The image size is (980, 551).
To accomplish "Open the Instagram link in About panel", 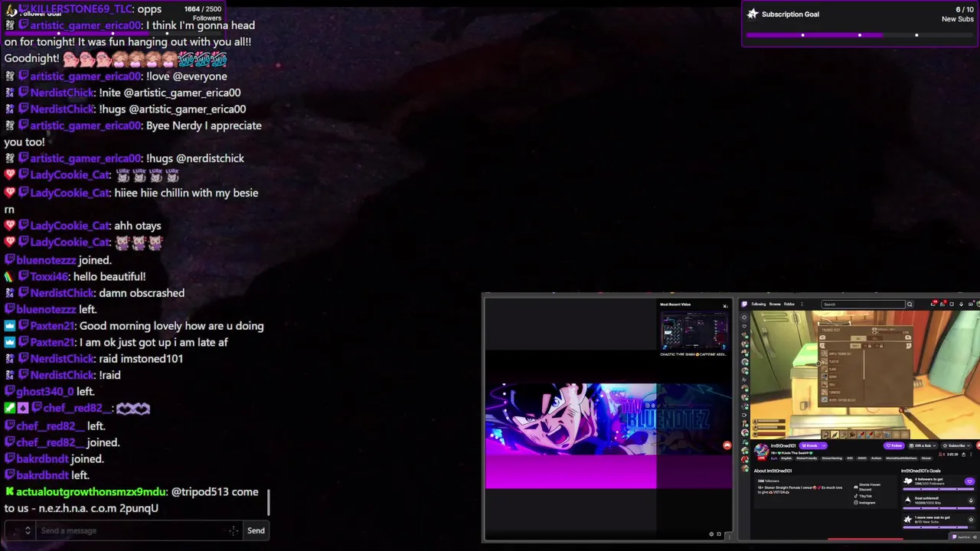I will click(x=865, y=503).
